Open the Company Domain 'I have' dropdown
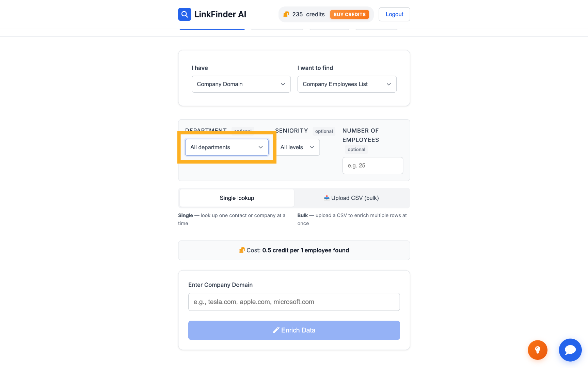Image resolution: width=588 pixels, height=368 pixels. click(241, 84)
